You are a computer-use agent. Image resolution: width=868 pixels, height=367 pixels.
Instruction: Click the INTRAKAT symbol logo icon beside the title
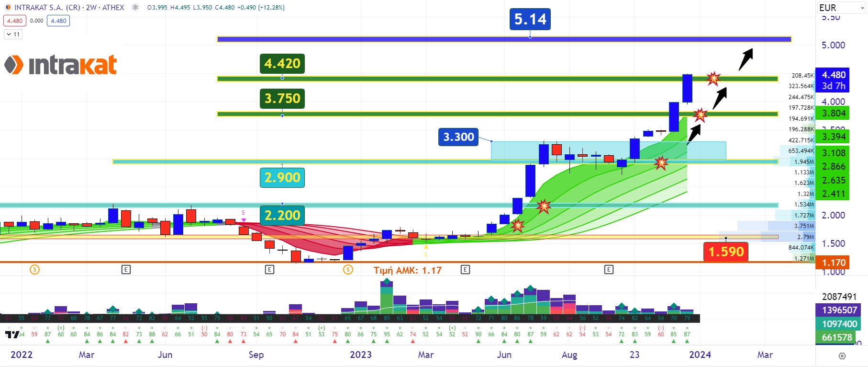[8, 7]
